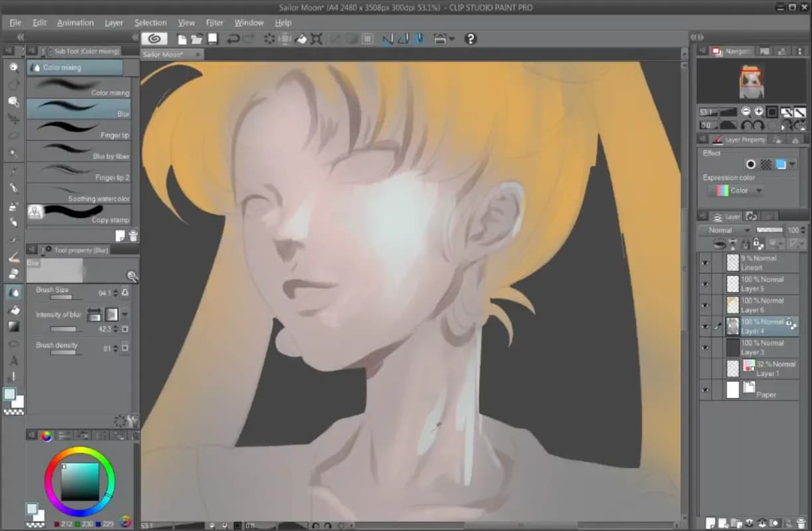Click the Scale/Rotate transform icon in the command bar
This screenshot has width=812, height=531.
click(x=316, y=39)
